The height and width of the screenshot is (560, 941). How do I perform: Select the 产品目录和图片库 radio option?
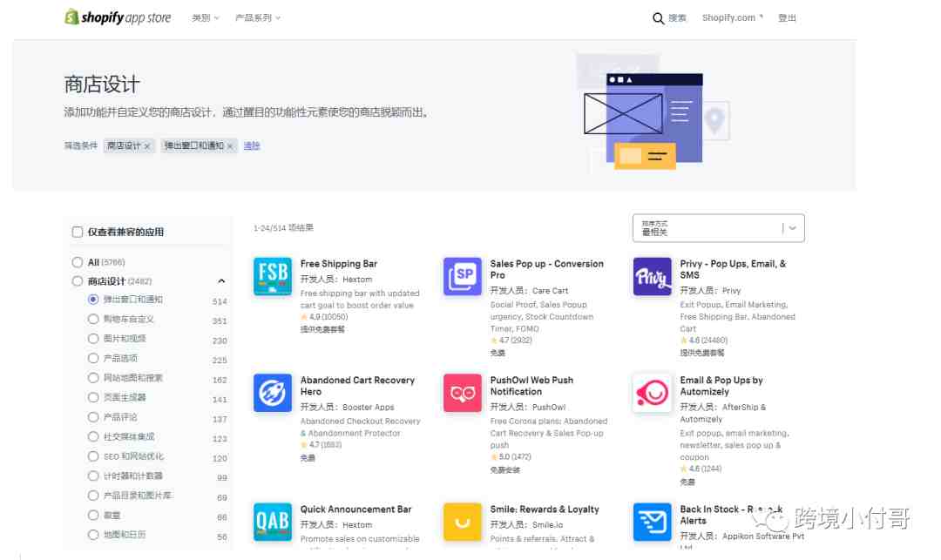[93, 496]
